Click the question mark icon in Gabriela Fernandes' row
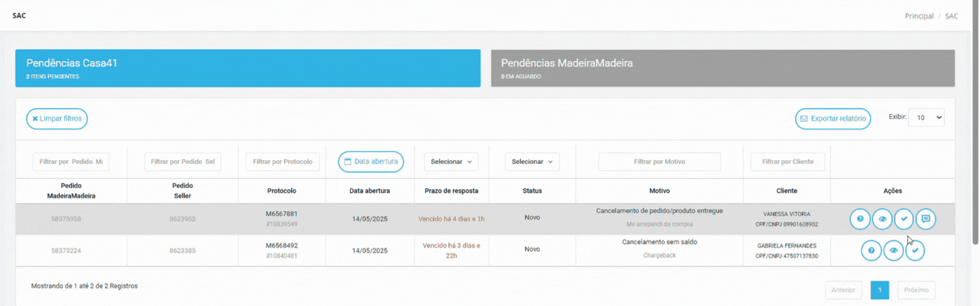This screenshot has width=980, height=306. [871, 250]
